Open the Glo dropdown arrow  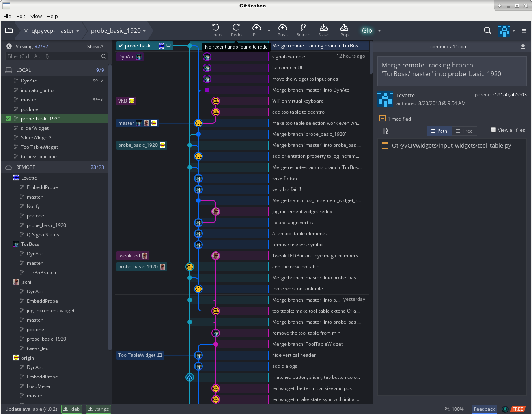pos(379,30)
